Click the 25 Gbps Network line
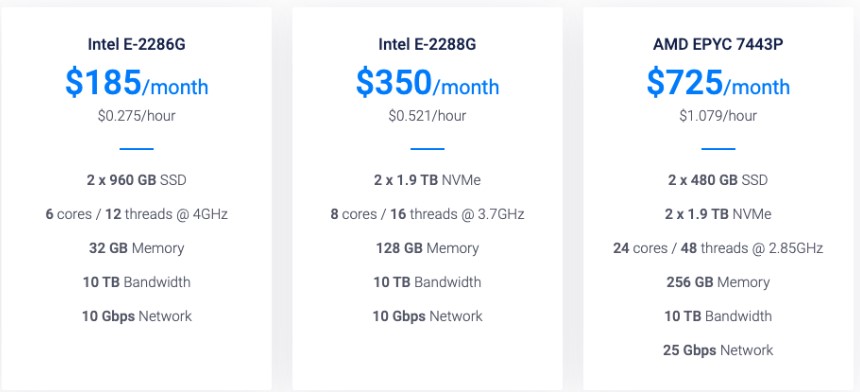This screenshot has width=860, height=392. pyautogui.click(x=718, y=350)
